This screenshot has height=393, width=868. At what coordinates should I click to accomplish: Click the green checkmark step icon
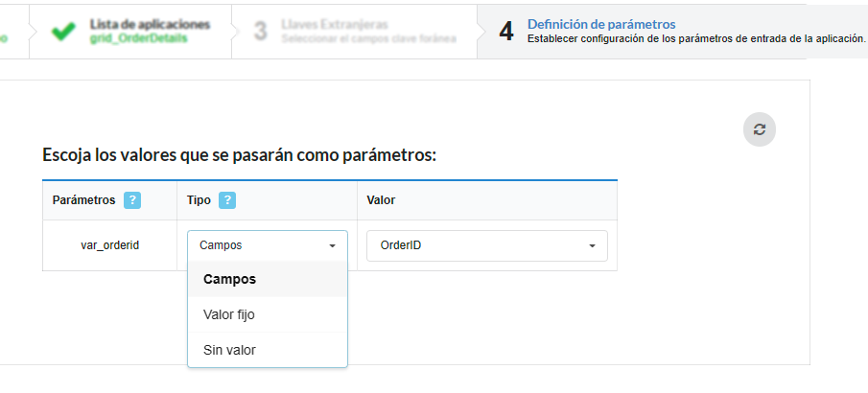pyautogui.click(x=64, y=31)
